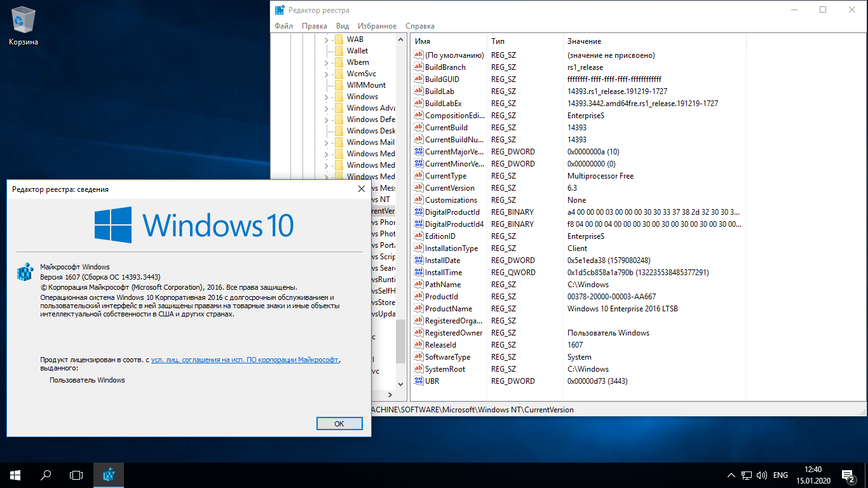Click the ReleaseId value icon

(x=418, y=344)
